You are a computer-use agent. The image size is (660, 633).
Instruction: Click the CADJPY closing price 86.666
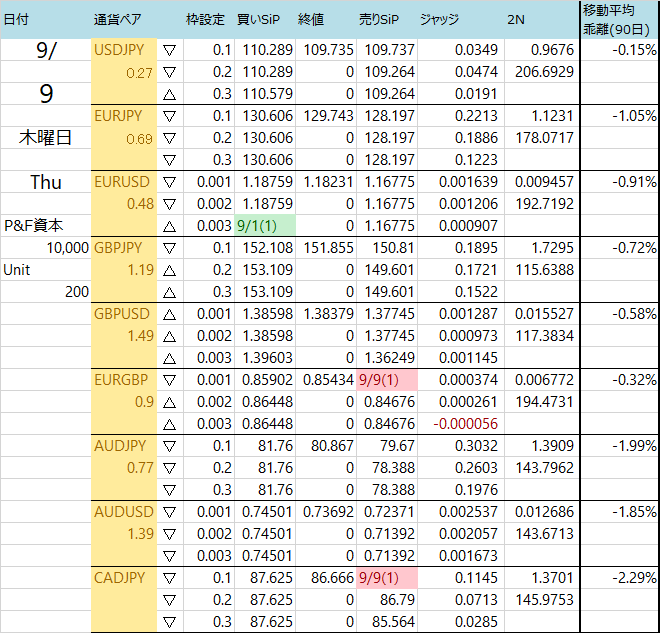point(332,578)
